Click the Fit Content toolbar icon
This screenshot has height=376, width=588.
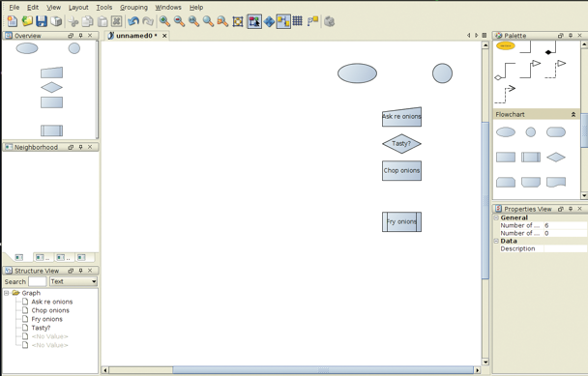click(x=238, y=21)
